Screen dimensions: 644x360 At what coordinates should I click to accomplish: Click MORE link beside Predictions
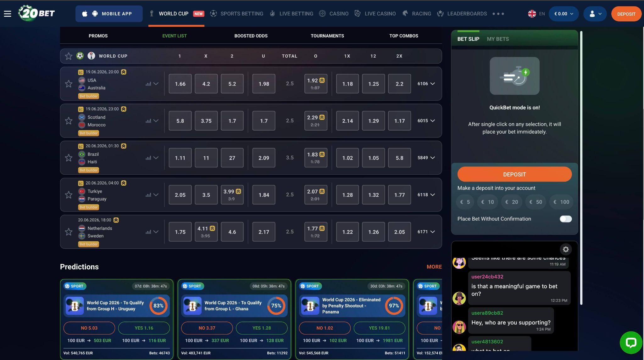[x=434, y=267]
